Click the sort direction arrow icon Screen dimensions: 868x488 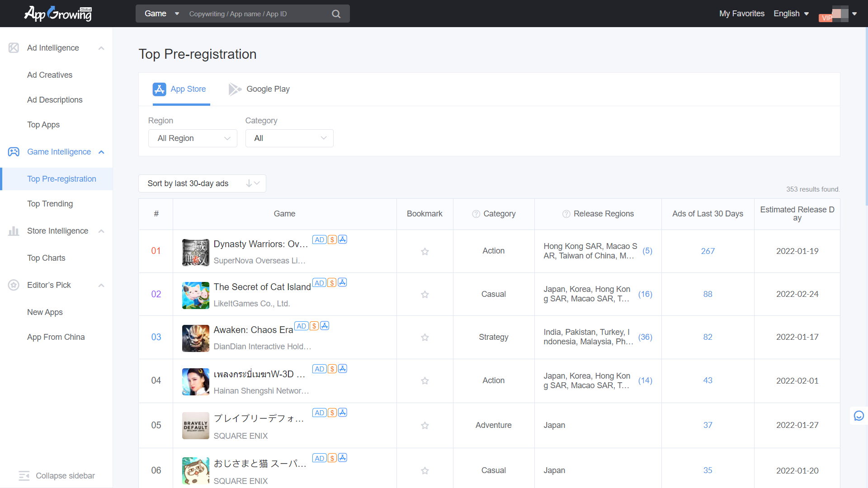click(x=249, y=183)
